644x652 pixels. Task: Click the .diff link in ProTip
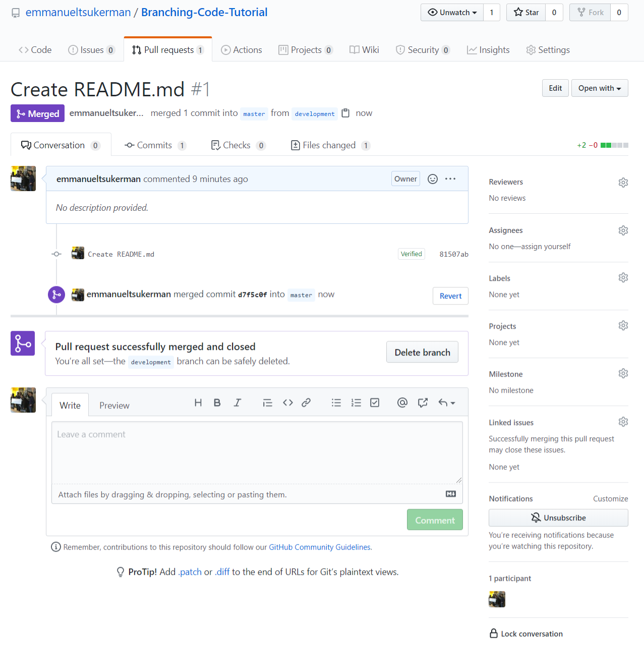point(222,572)
